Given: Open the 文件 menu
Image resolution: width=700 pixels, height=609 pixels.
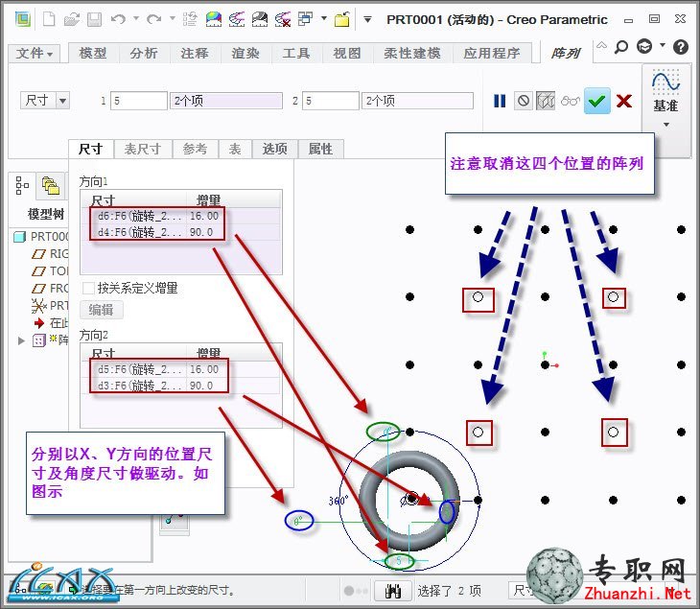Looking at the screenshot, I should 34,54.
